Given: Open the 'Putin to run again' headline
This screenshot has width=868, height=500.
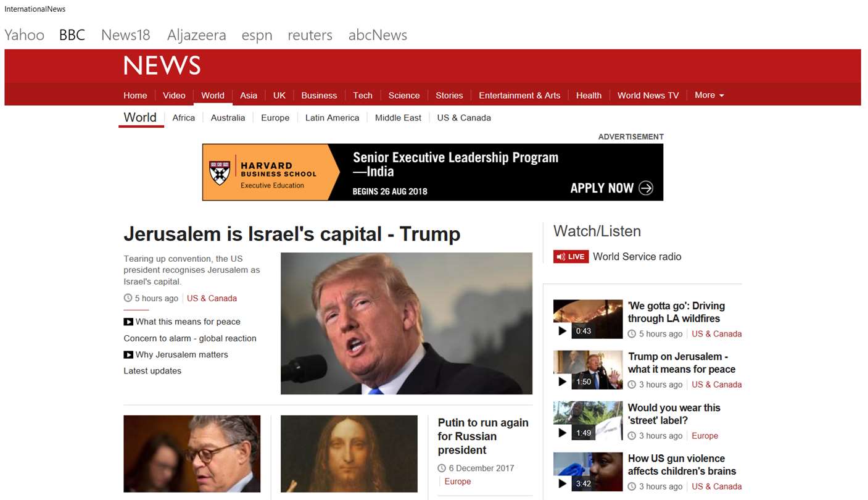Looking at the screenshot, I should point(483,436).
